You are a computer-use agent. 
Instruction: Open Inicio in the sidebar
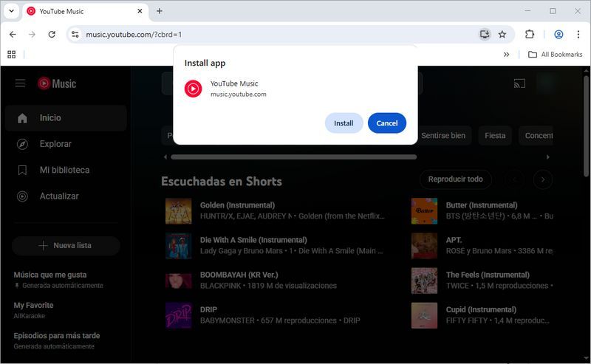pyautogui.click(x=66, y=118)
